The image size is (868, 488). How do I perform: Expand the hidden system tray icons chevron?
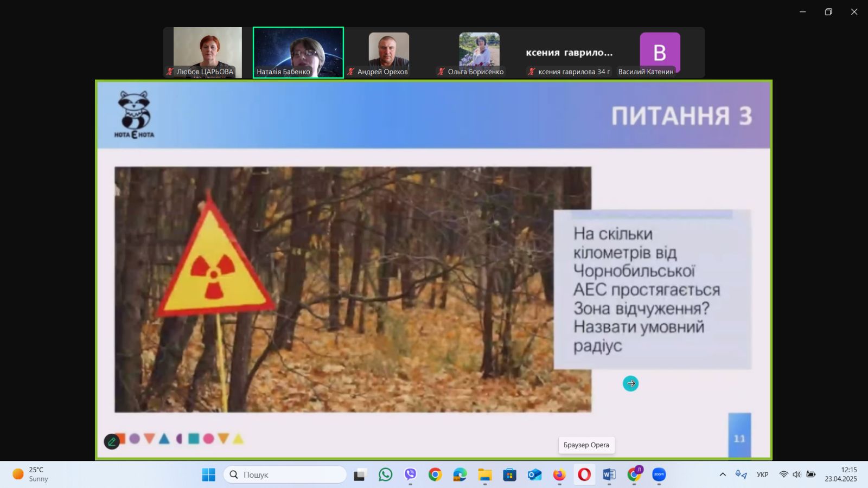[x=723, y=474]
